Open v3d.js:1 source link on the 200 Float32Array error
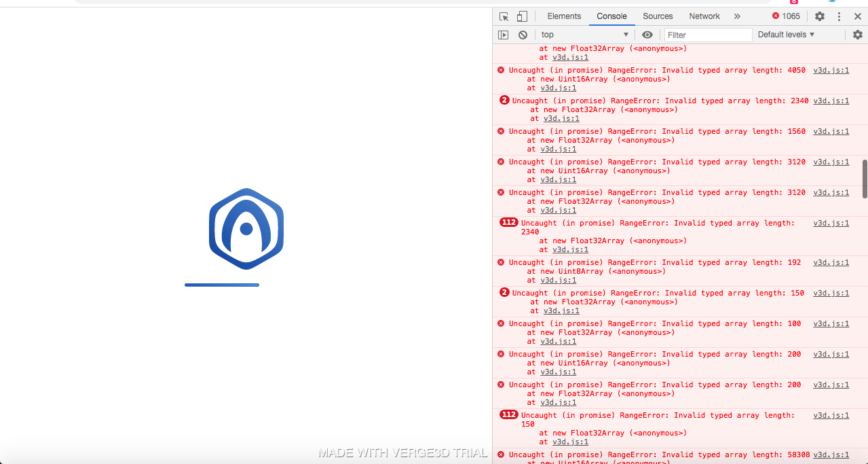The height and width of the screenshot is (464, 868). coord(831,385)
